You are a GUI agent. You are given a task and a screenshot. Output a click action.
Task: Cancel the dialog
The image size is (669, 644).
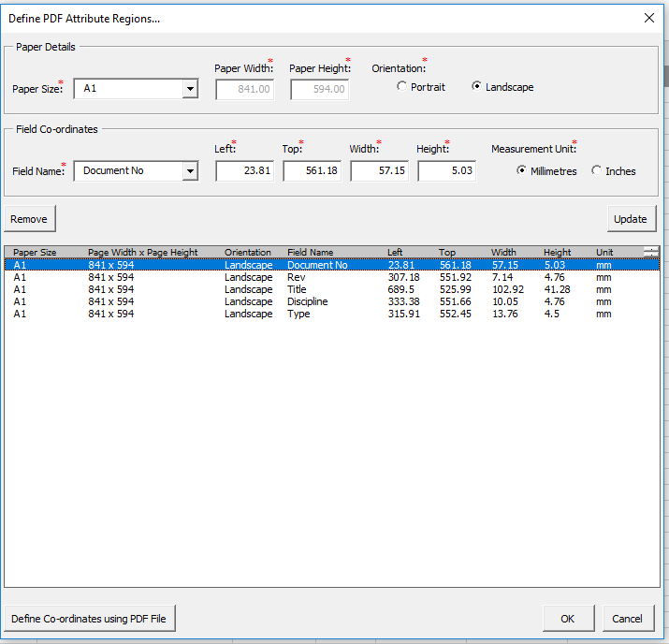click(627, 619)
